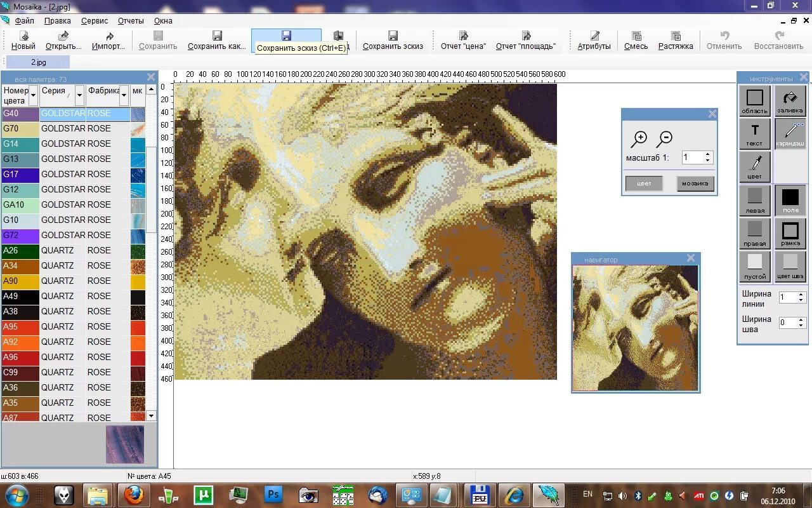
Task: Click the navigator thumbnail image
Action: click(635, 328)
